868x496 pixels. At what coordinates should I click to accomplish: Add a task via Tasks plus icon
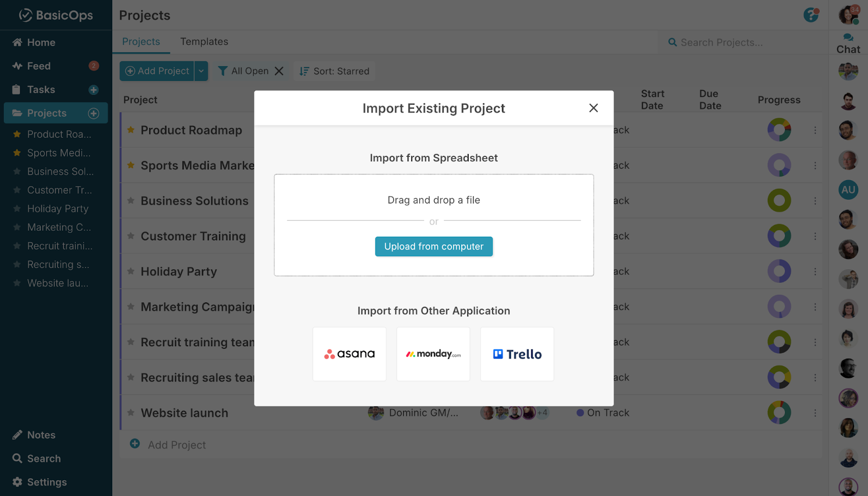click(x=94, y=89)
